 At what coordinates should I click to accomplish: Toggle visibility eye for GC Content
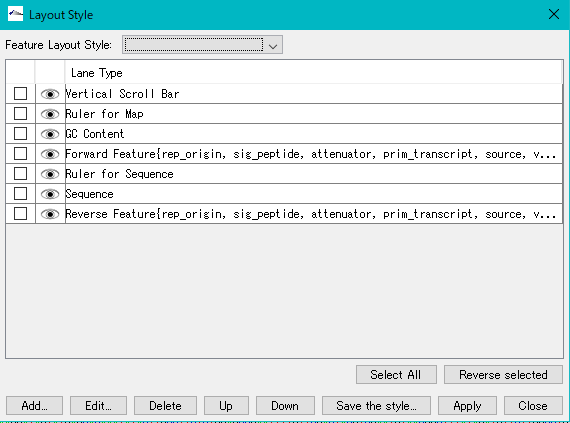tap(50, 134)
